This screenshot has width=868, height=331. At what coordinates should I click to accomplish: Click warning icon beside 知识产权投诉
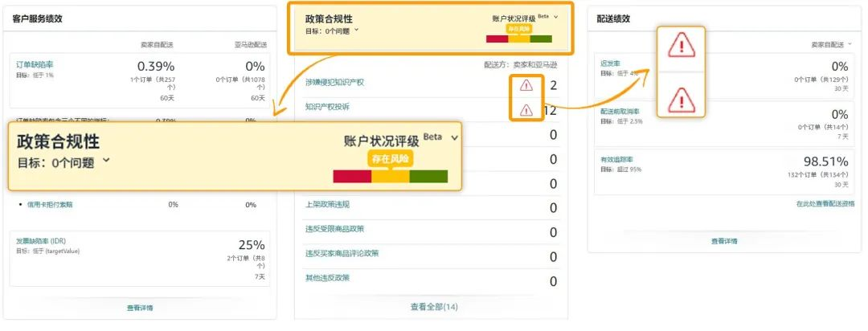tap(526, 110)
